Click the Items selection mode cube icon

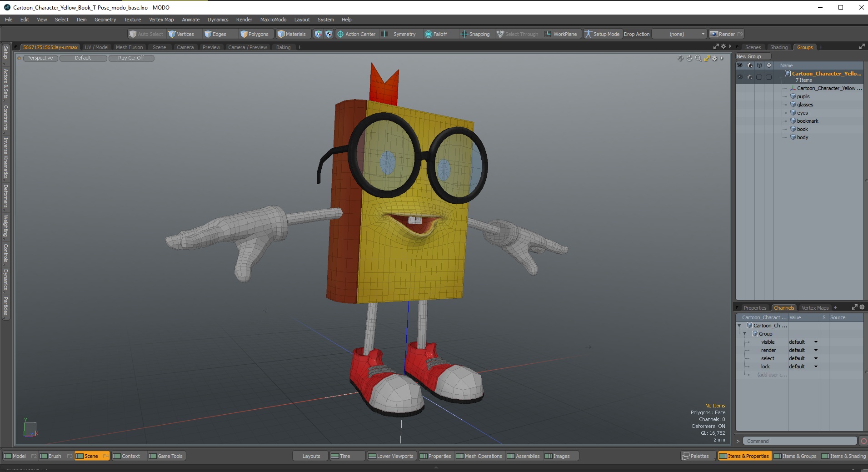coord(318,34)
